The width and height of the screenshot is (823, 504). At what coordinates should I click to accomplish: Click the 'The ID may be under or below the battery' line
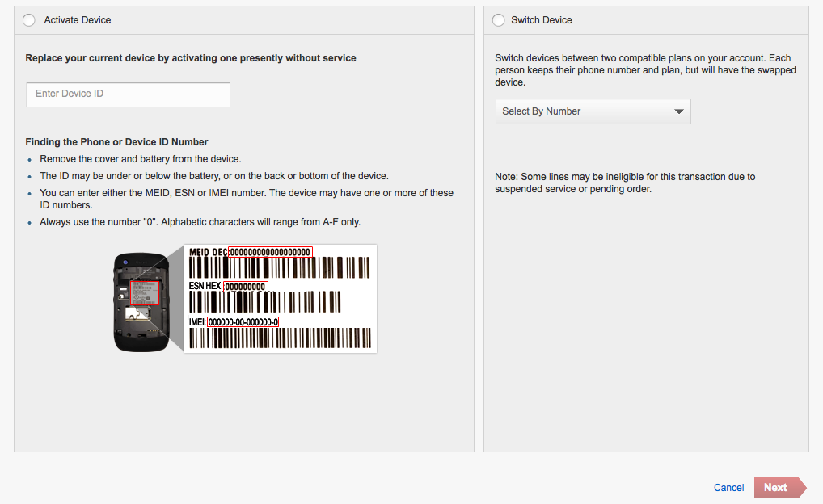(214, 176)
